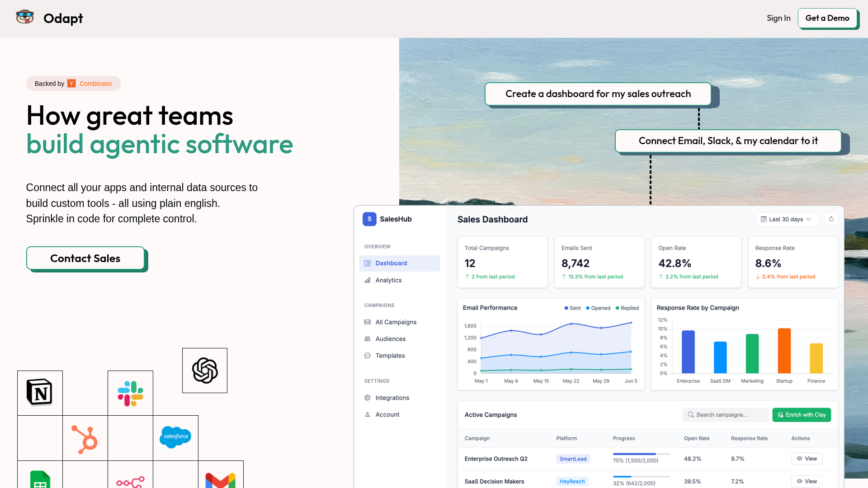Select Analytics in the sidebar
The width and height of the screenshot is (868, 488).
[388, 280]
